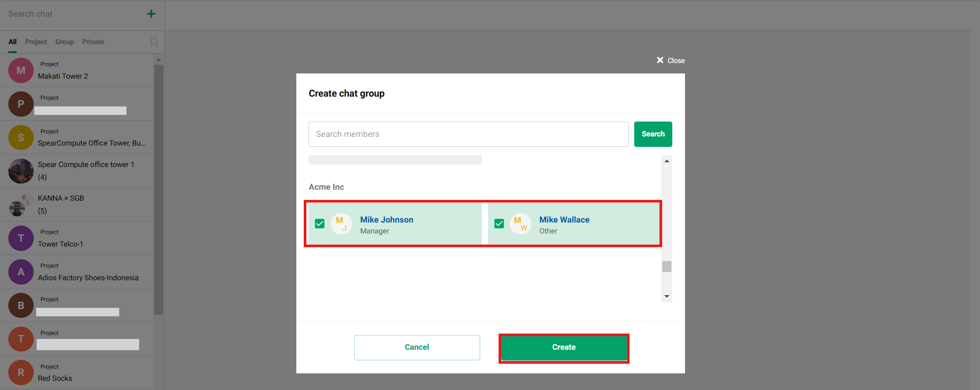This screenshot has height=390, width=980.
Task: Select the Group chat tab
Action: [64, 42]
